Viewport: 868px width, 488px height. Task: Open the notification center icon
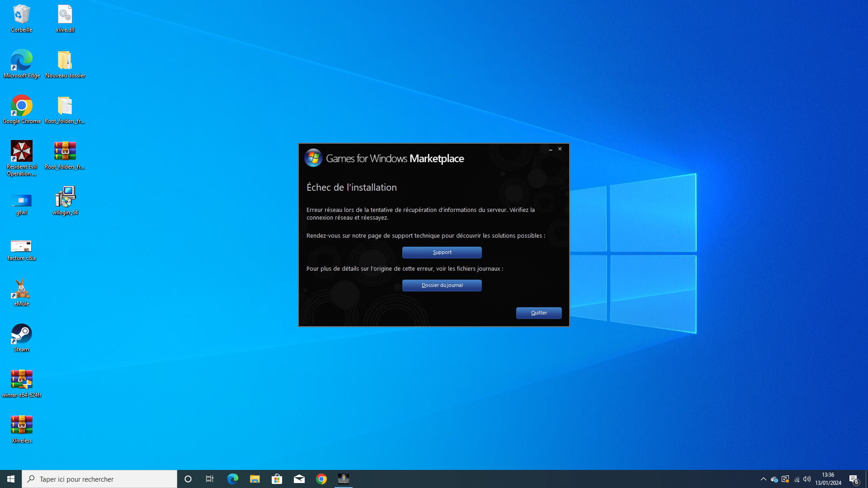pyautogui.click(x=854, y=479)
